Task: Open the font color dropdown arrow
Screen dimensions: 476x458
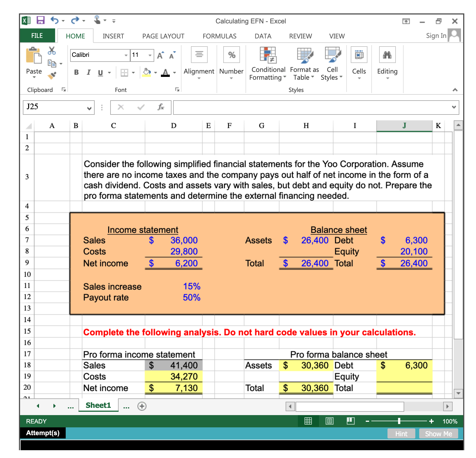Action: (x=175, y=73)
